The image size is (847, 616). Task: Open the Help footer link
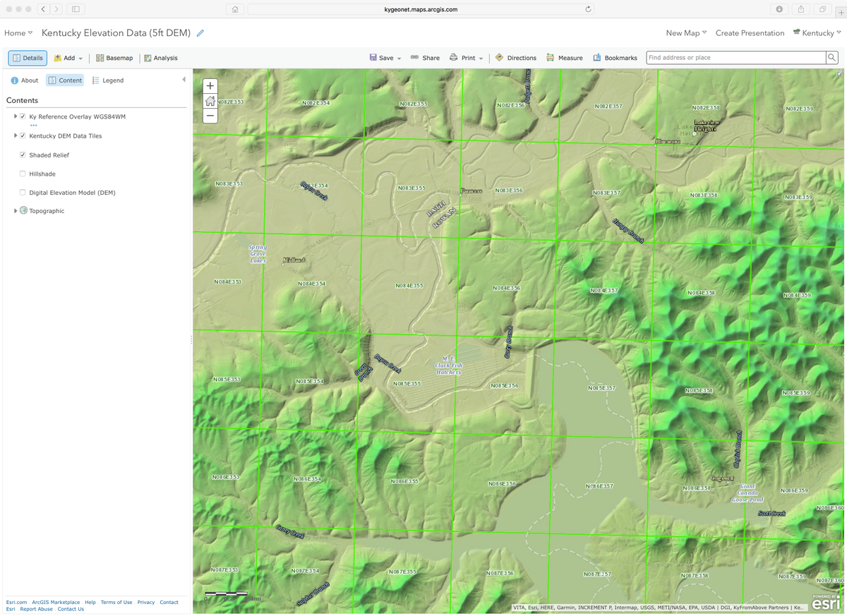(x=90, y=603)
